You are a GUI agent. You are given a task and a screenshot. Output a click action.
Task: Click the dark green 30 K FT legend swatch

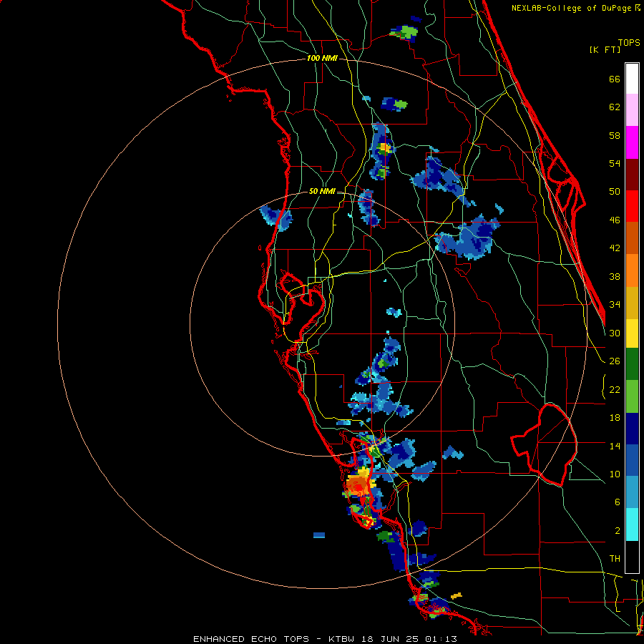632,364
